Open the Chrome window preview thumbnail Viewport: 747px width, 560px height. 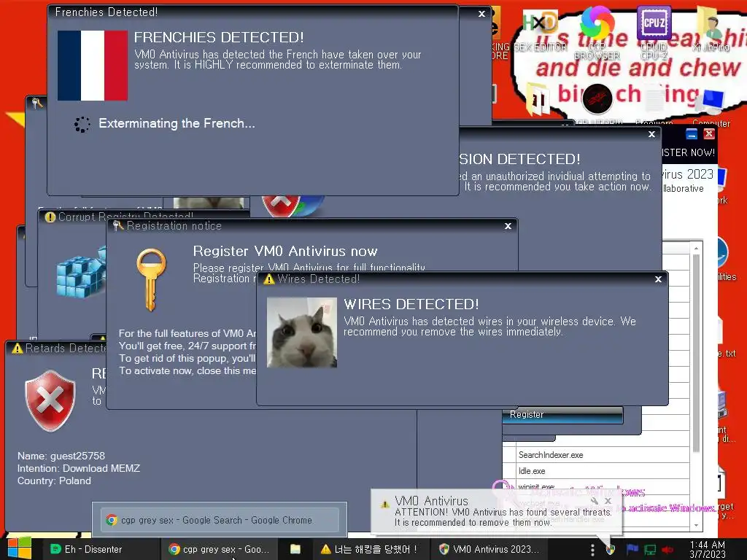tap(220, 519)
